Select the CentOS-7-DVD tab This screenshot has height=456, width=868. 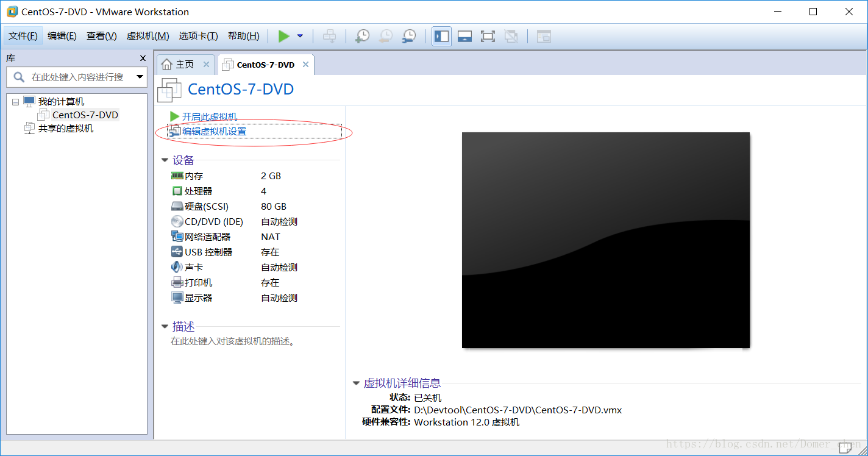pos(266,65)
